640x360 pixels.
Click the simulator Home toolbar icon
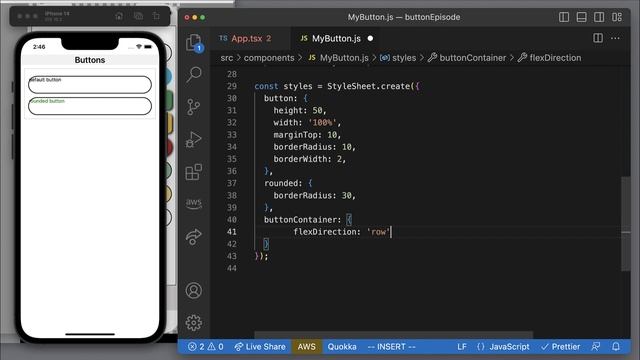tap(119, 16)
